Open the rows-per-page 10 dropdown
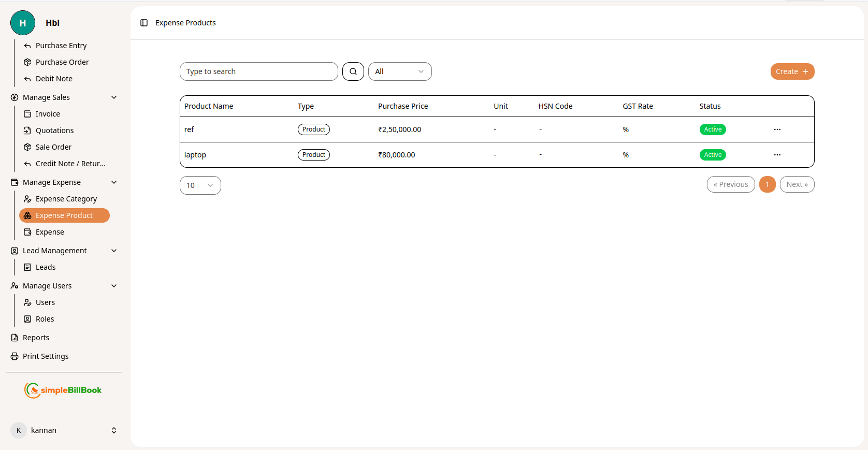The width and height of the screenshot is (868, 450). 200,185
